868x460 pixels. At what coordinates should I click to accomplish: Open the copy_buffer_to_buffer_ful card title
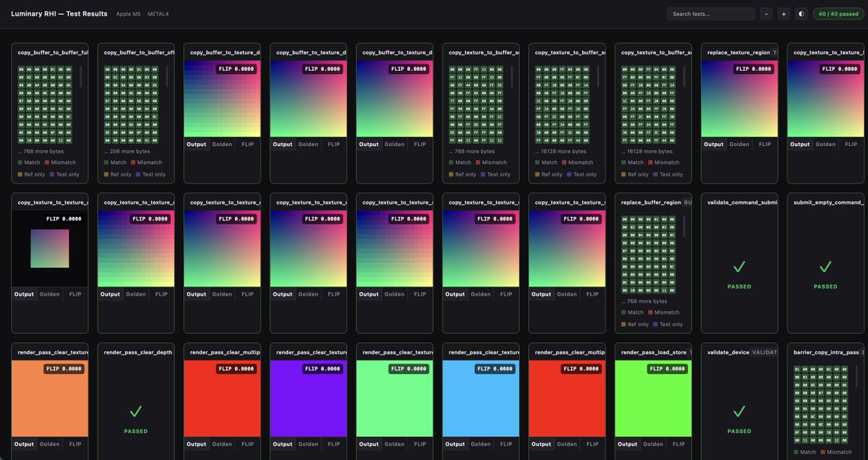click(52, 52)
